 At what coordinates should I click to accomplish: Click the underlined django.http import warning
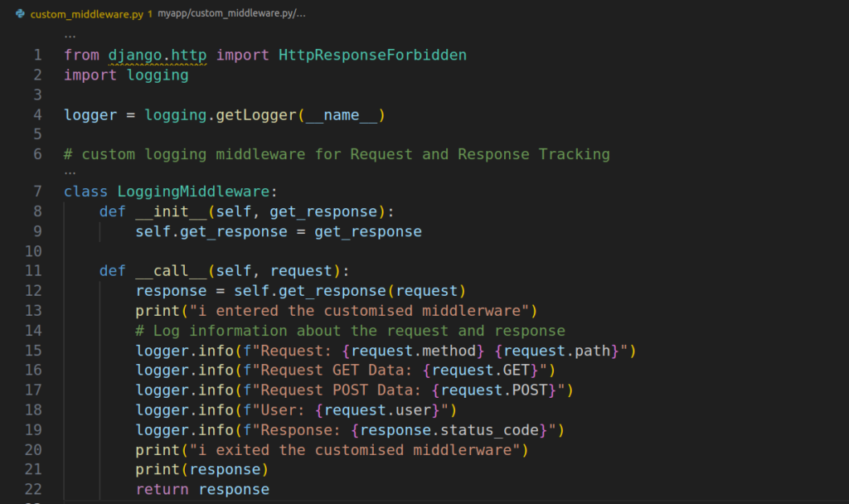click(158, 56)
